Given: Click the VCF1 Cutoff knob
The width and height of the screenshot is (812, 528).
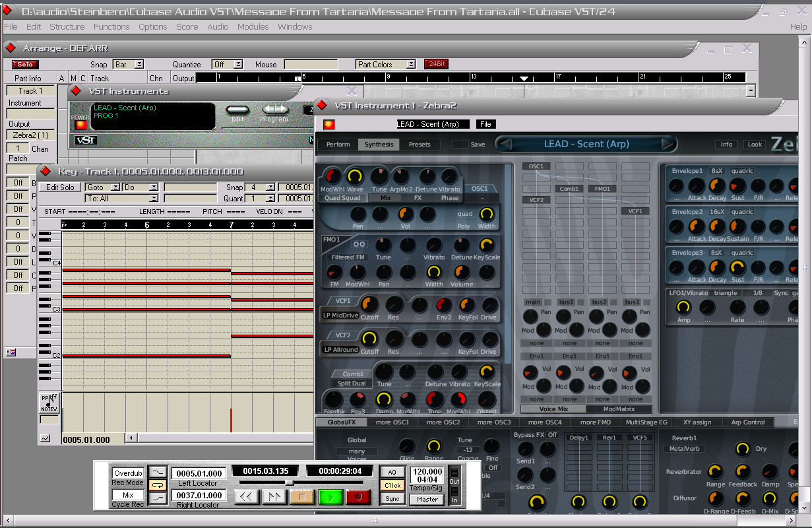Looking at the screenshot, I should coord(369,304).
